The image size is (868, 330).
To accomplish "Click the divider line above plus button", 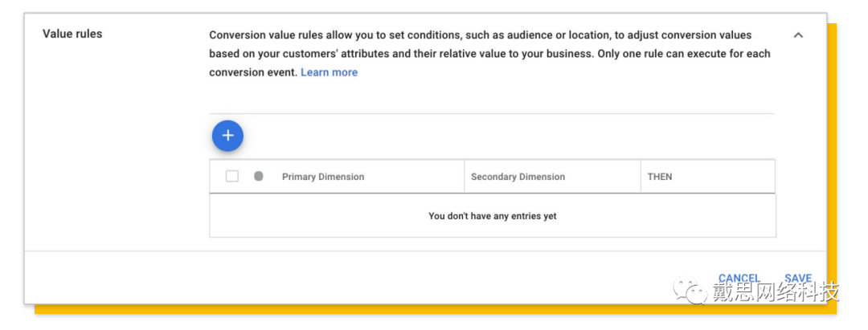I will coord(492,114).
